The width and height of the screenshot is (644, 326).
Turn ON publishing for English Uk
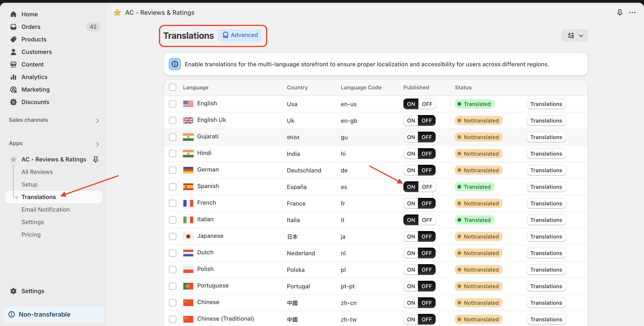[x=411, y=120]
